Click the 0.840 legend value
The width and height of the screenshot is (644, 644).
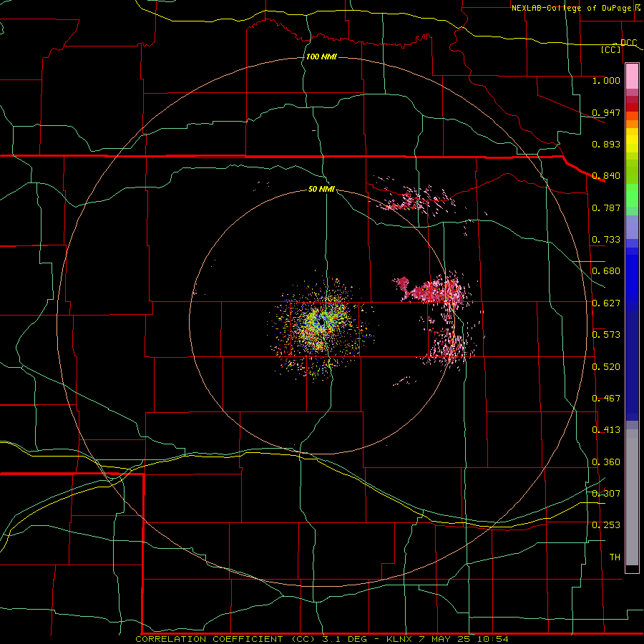(x=606, y=176)
